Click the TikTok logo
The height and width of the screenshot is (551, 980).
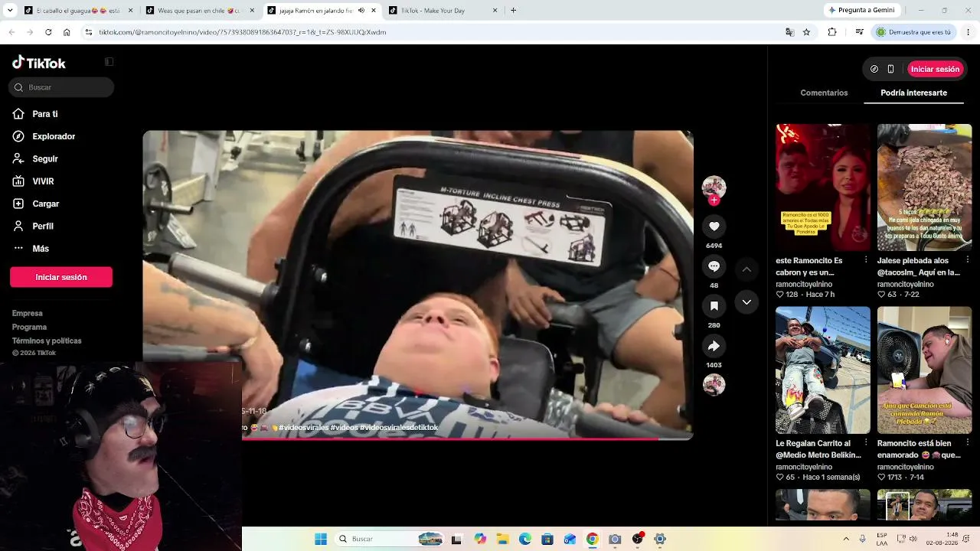click(x=39, y=63)
